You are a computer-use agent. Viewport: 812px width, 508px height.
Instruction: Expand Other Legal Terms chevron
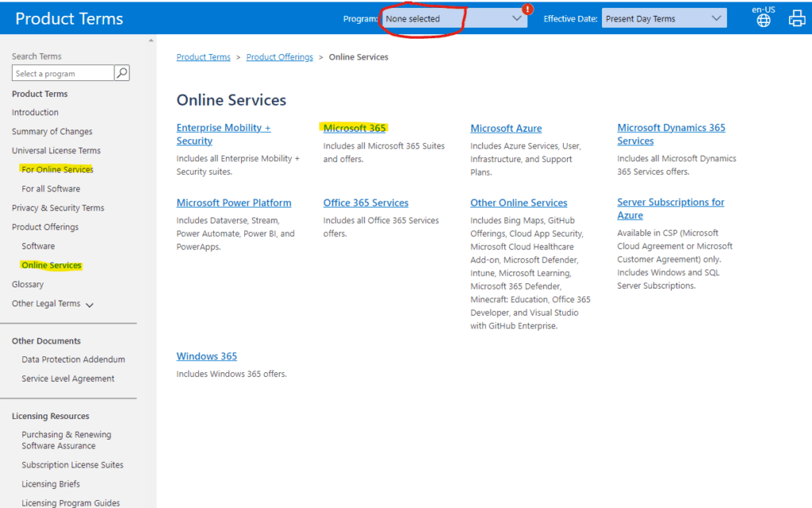[x=89, y=305]
